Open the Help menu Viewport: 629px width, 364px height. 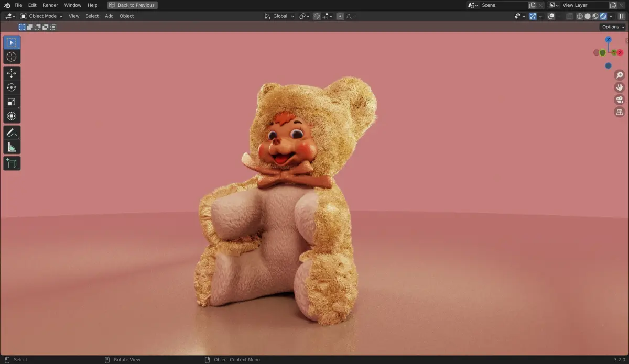[92, 5]
